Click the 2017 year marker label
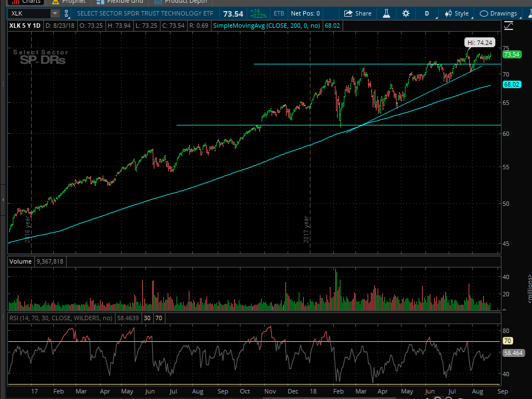 pyautogui.click(x=306, y=229)
